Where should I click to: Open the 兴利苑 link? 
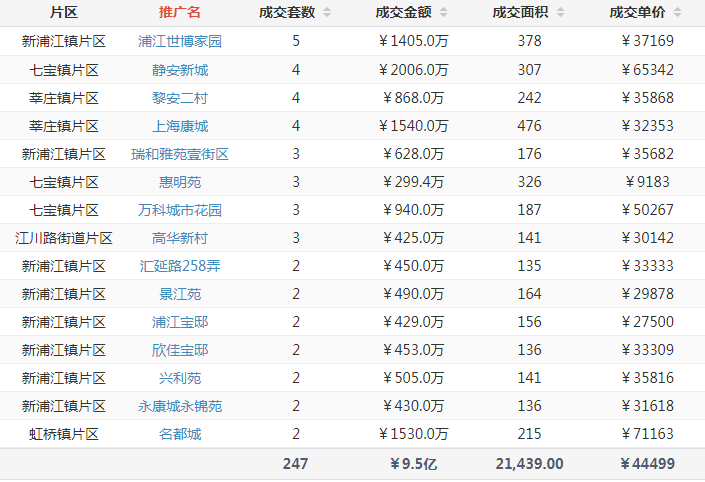click(x=180, y=378)
